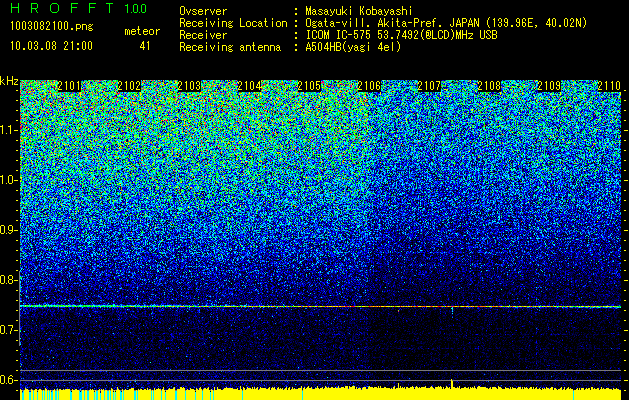Click the receiver ICOM IC-575 text
629x400 pixels.
pos(340,35)
